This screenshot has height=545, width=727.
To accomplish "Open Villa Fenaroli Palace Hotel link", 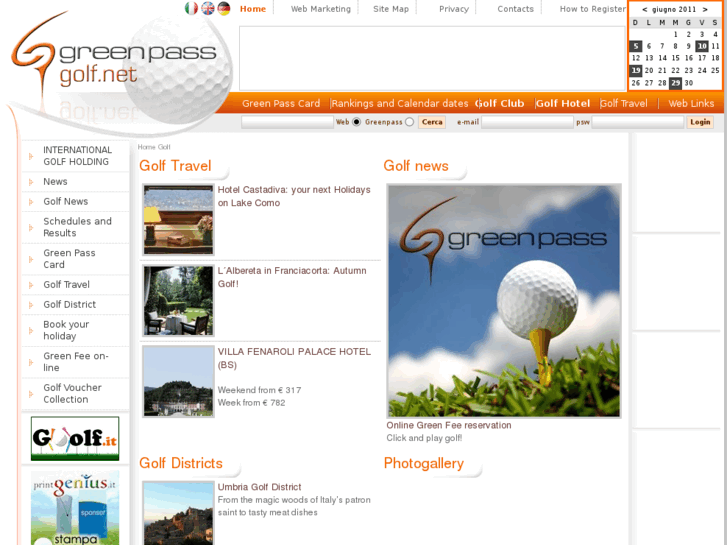I will tap(294, 358).
